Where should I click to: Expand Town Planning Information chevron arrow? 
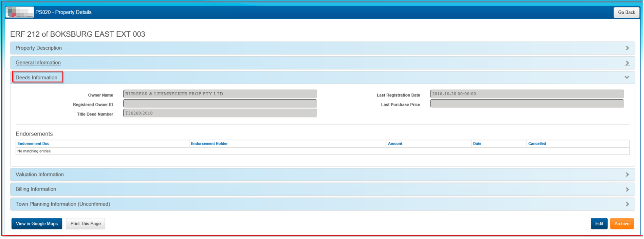[627, 204]
